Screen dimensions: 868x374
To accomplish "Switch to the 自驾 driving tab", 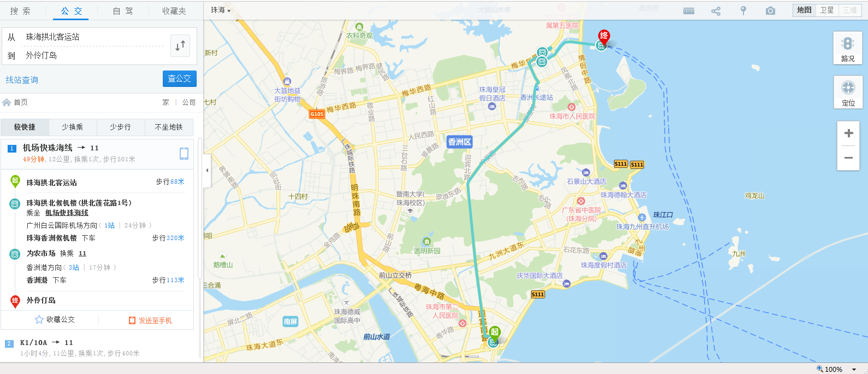I will coord(123,11).
